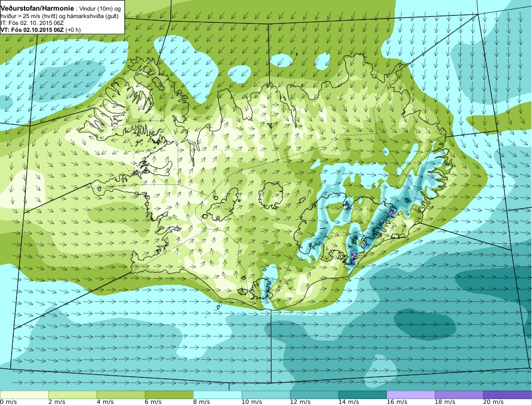Screen dimensions: 532x406
Task: Click the 14 m/s dark teal legend swatch
Action: [363, 395]
